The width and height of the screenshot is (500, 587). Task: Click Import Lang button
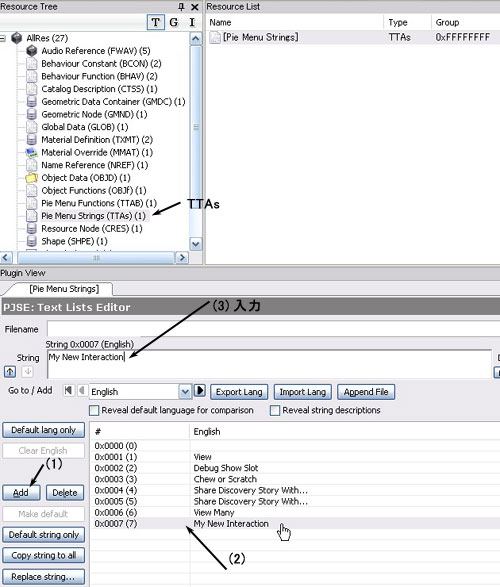pos(302,392)
